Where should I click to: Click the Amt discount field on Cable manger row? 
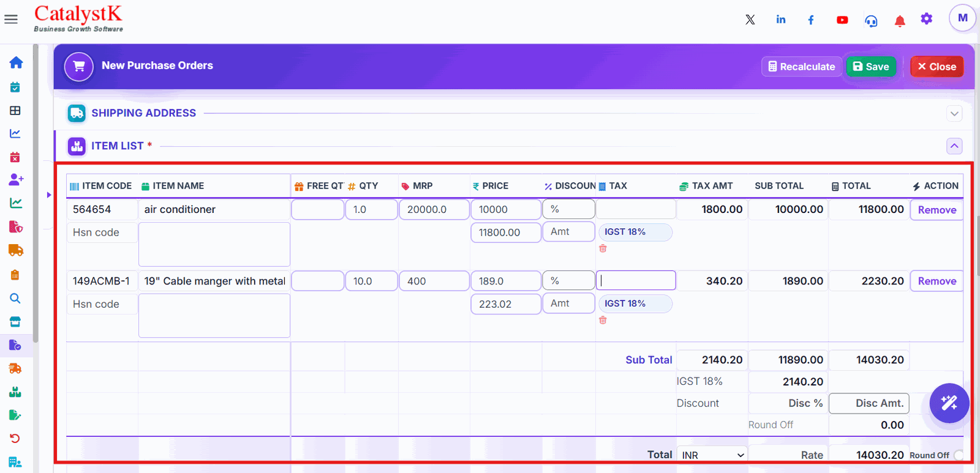(568, 303)
